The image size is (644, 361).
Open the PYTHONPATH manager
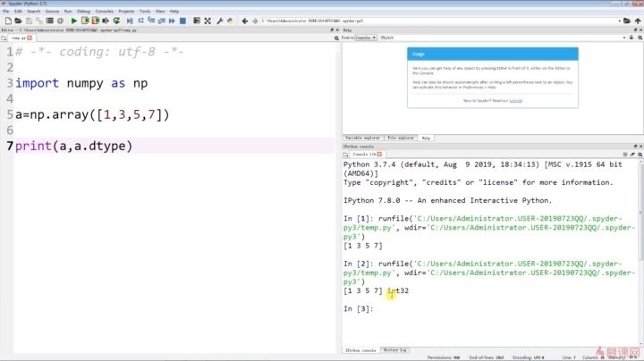click(230, 21)
